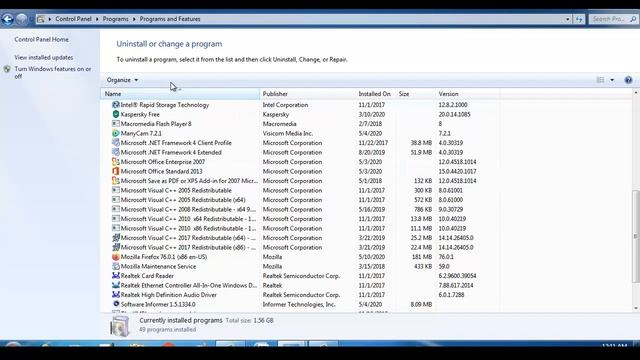The height and width of the screenshot is (360, 640).
Task: Go to Programs breadcrumb
Action: [116, 19]
